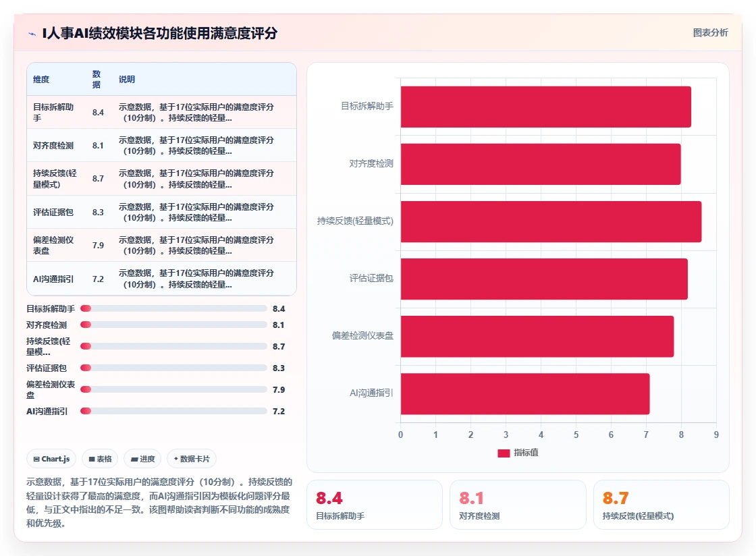The height and width of the screenshot is (556, 756).
Task: Click the progress value 7.9
Action: (279, 389)
